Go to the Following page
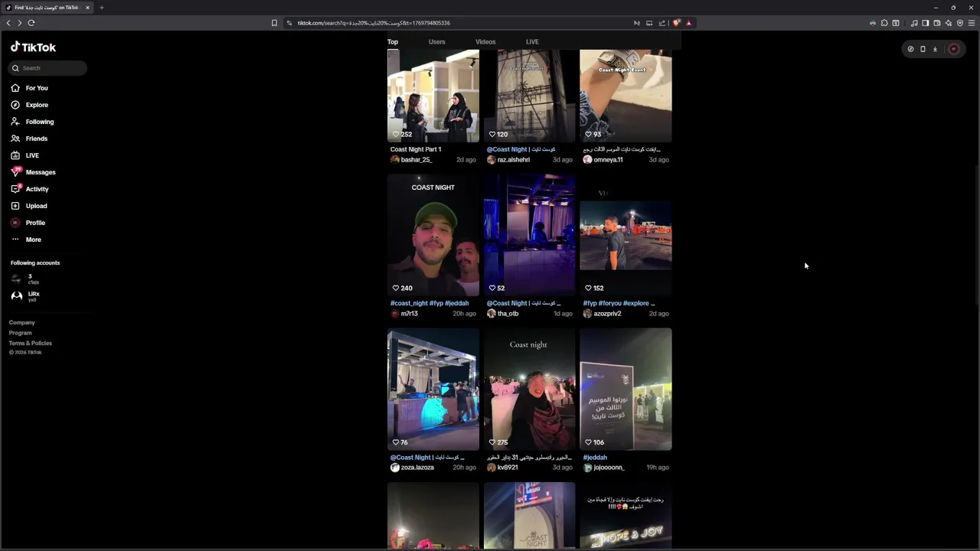Viewport: 980px width, 551px height. (32, 122)
